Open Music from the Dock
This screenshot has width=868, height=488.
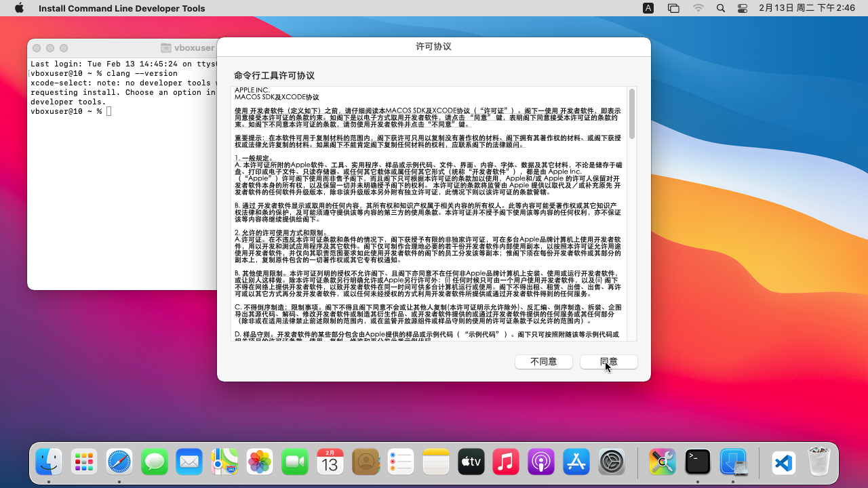pos(506,462)
